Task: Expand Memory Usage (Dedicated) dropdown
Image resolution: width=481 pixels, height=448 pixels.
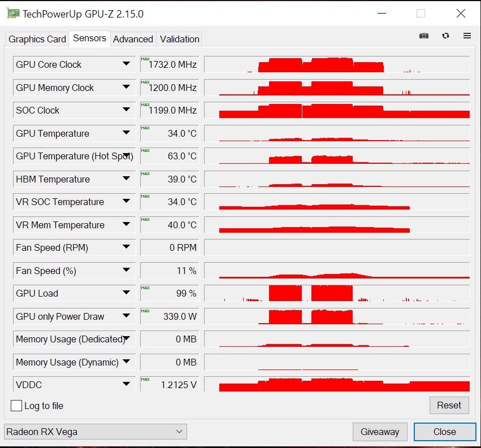Action: click(126, 338)
